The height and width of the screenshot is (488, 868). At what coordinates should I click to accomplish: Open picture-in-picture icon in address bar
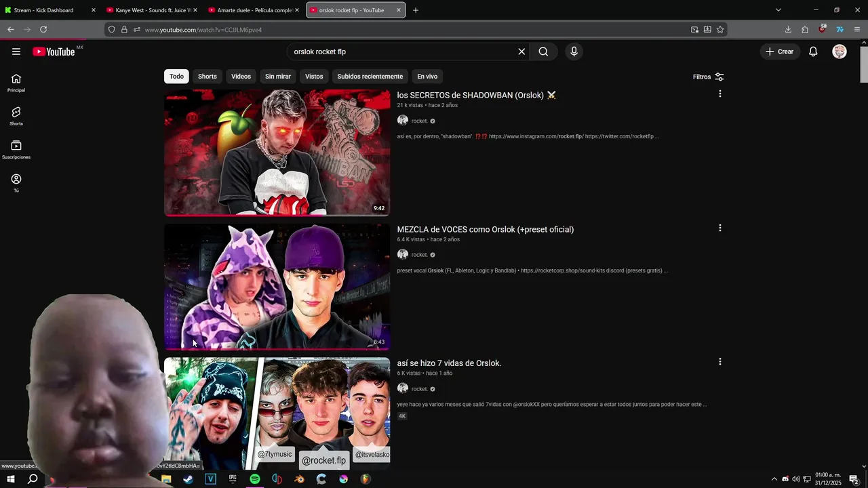click(694, 29)
